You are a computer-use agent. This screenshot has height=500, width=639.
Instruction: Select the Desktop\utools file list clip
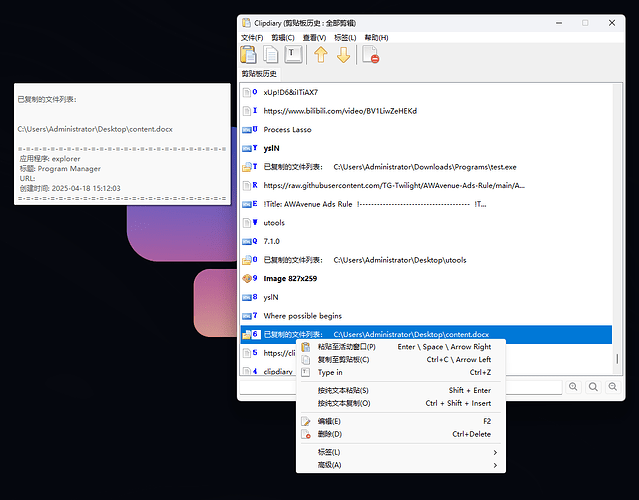426,260
